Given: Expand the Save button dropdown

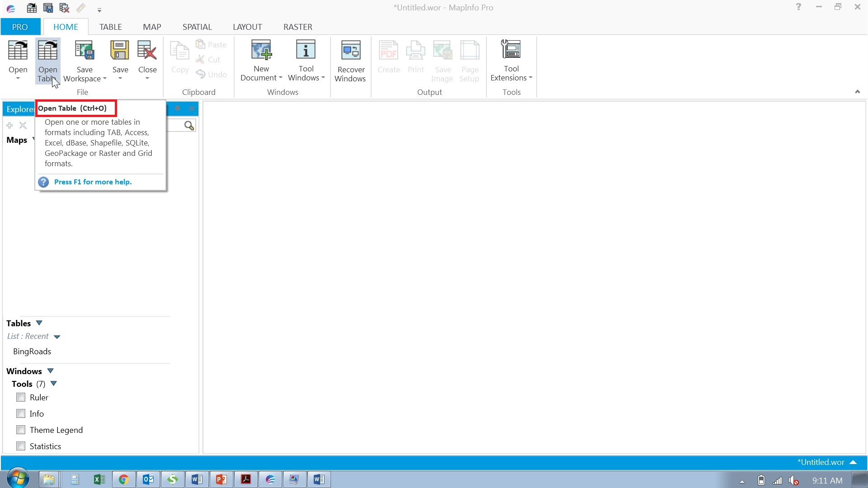Looking at the screenshot, I should point(120,78).
